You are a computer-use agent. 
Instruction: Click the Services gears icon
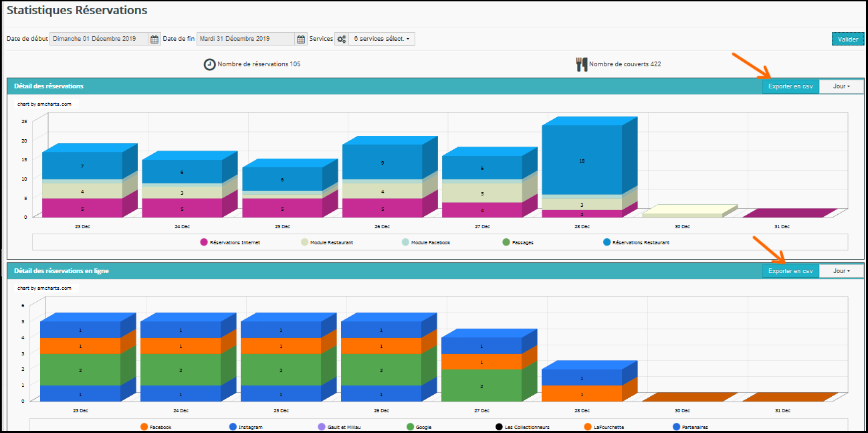tap(342, 39)
